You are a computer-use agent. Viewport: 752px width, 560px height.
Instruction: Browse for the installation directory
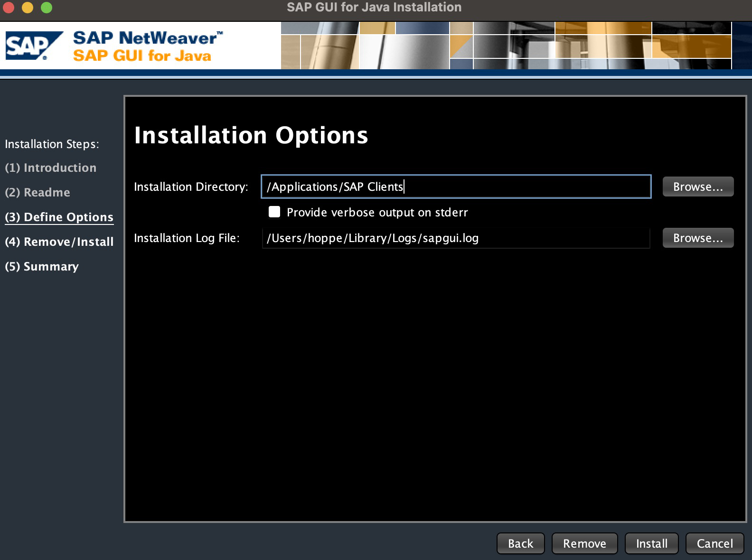pyautogui.click(x=698, y=187)
